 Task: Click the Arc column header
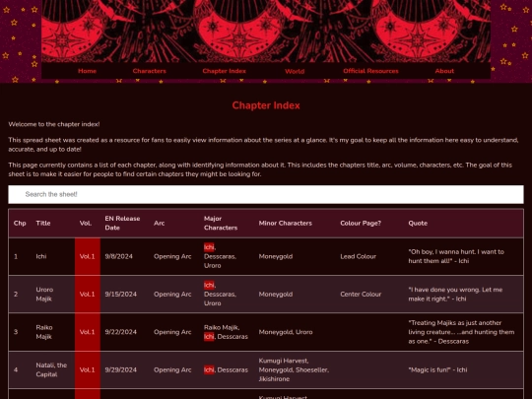(159, 224)
